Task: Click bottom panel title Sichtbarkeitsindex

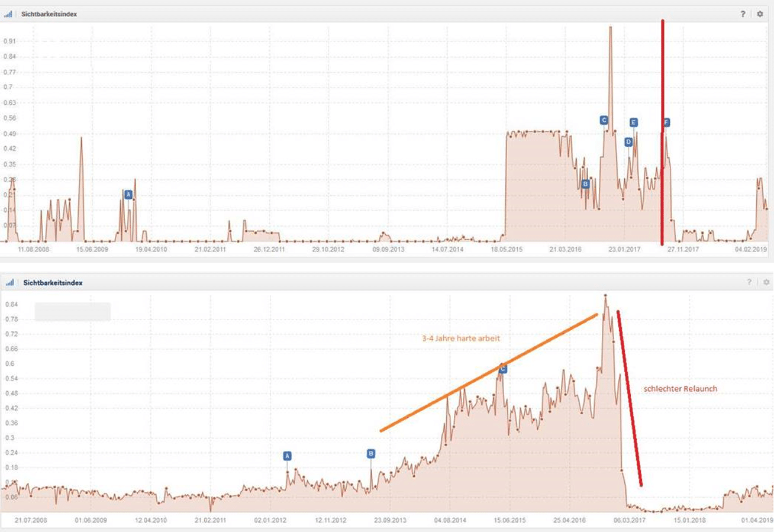Action: pos(53,283)
